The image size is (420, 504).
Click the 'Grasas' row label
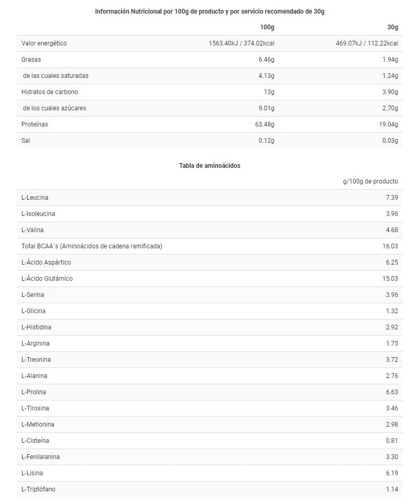(31, 60)
